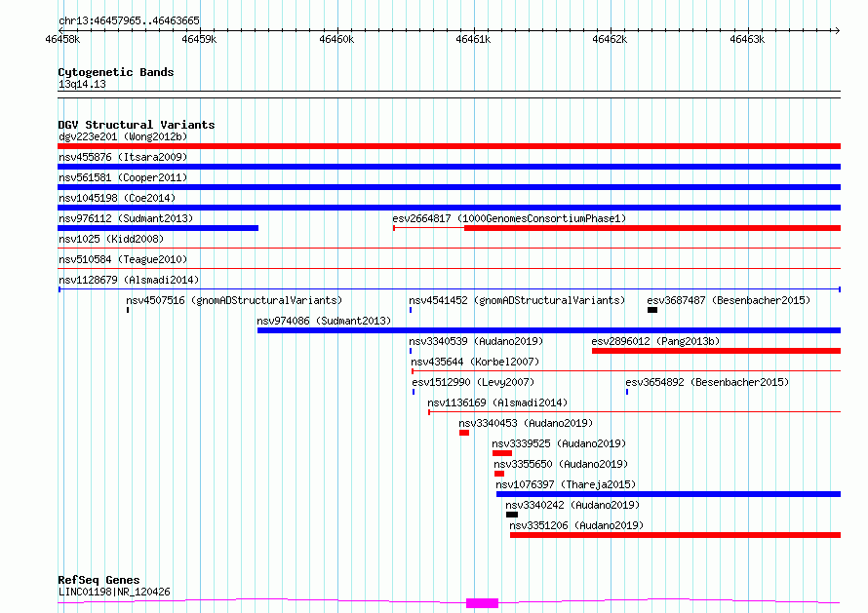Select nsv3355650 (Audano2019) label

point(561,464)
